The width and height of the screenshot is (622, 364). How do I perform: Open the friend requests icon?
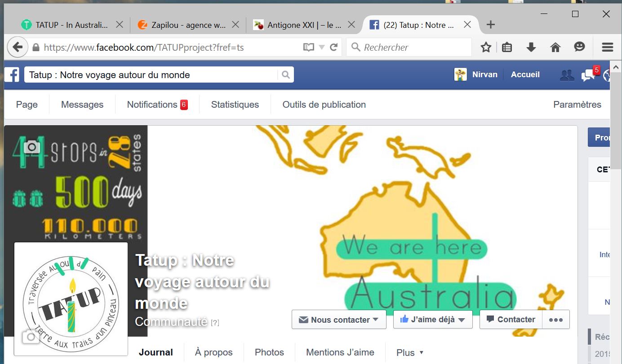click(567, 75)
